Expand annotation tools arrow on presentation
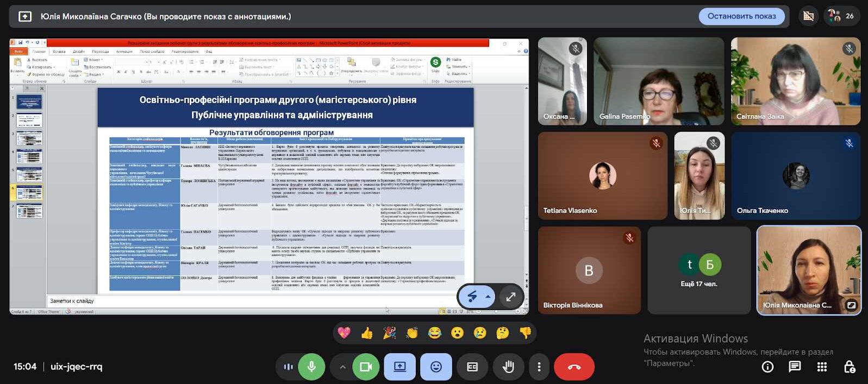The height and width of the screenshot is (384, 868). coord(488,297)
